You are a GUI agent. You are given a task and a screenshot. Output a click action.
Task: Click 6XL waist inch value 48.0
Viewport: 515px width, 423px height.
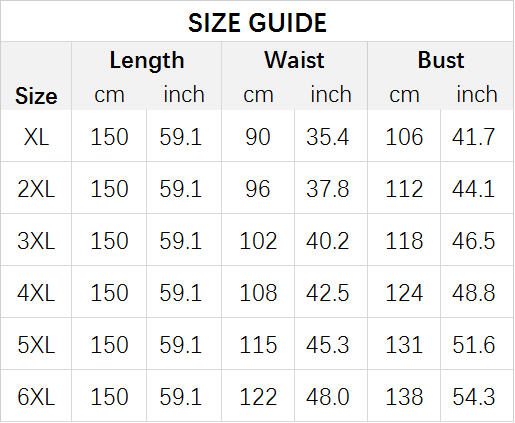(x=327, y=397)
